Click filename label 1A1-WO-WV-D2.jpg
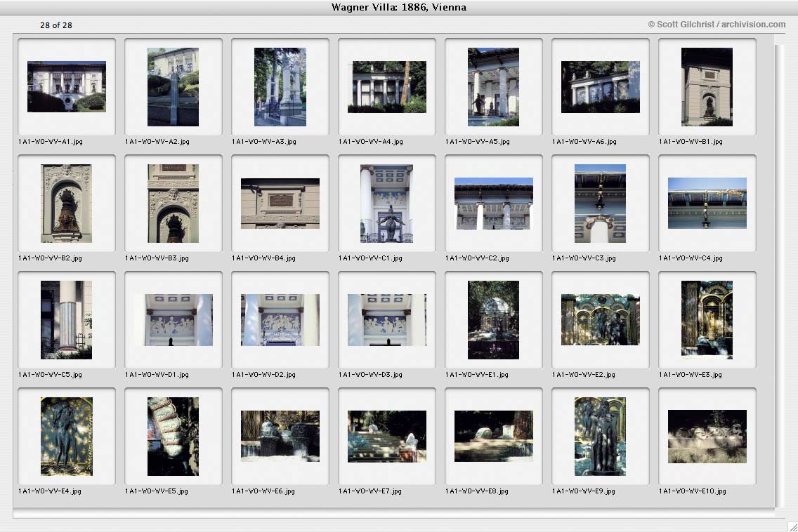798x532 pixels. point(263,375)
